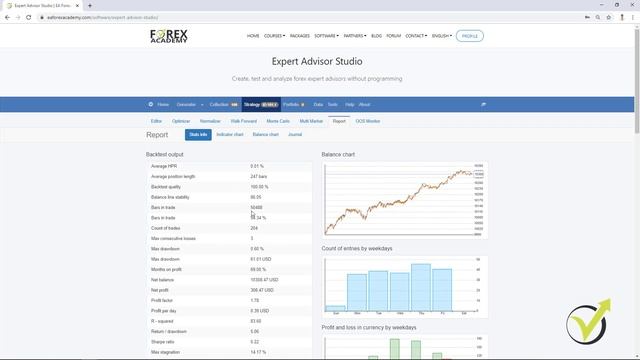Click the Forex Academy logo
640x360 pixels.
click(169, 36)
